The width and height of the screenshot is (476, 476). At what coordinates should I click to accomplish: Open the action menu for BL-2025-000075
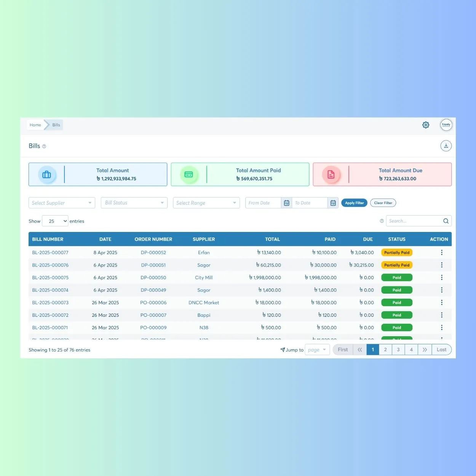(442, 277)
